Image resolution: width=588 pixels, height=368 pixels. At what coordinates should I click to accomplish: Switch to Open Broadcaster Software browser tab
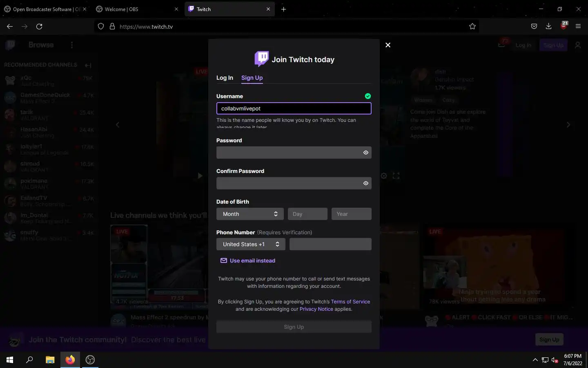[46, 9]
